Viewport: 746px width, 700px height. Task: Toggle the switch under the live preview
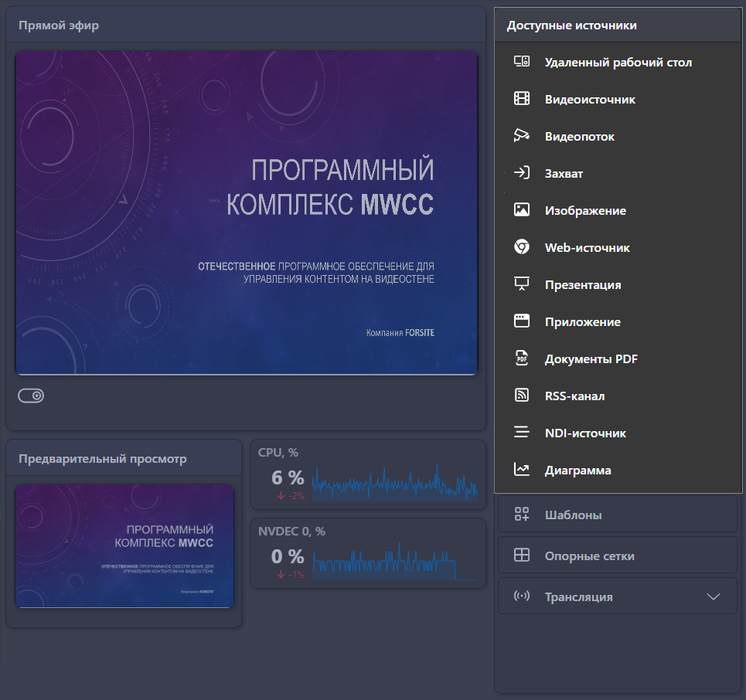(x=31, y=396)
